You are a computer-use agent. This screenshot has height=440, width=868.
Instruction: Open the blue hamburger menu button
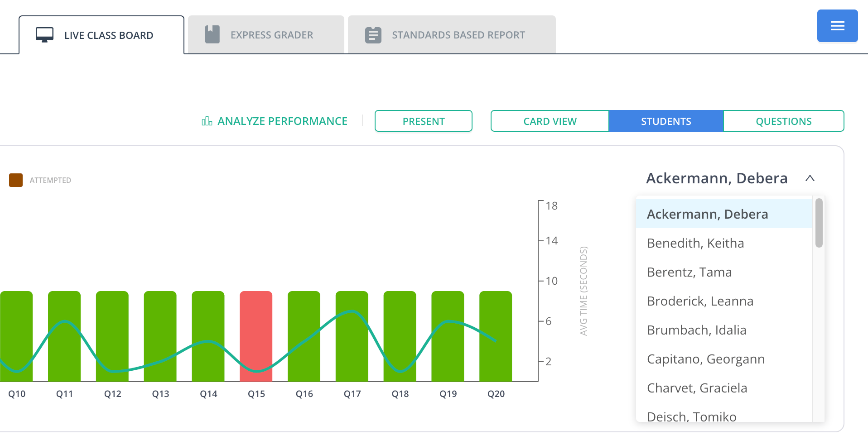pos(837,26)
